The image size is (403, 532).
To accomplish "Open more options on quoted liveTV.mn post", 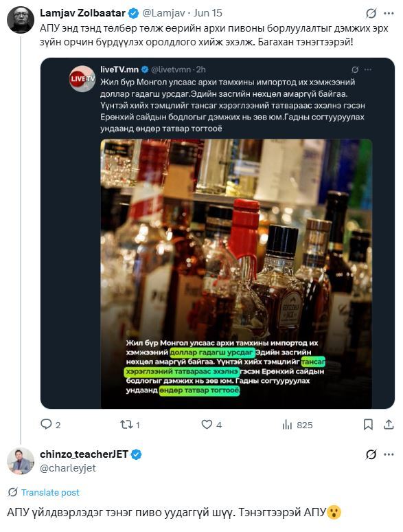I will (368, 69).
